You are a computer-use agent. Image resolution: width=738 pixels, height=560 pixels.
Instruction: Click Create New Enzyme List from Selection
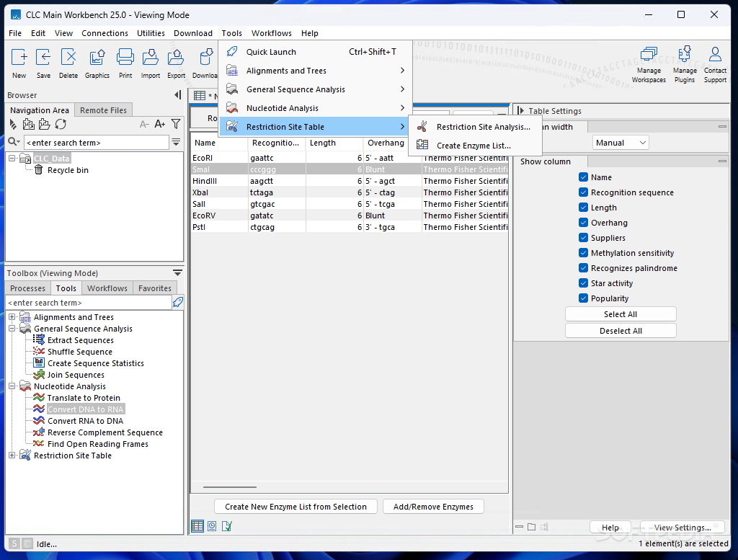pos(295,507)
